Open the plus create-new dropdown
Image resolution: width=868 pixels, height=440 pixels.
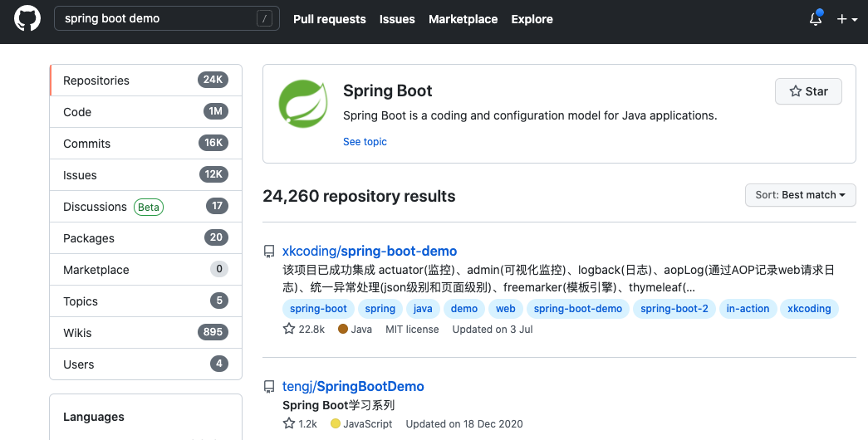(847, 19)
